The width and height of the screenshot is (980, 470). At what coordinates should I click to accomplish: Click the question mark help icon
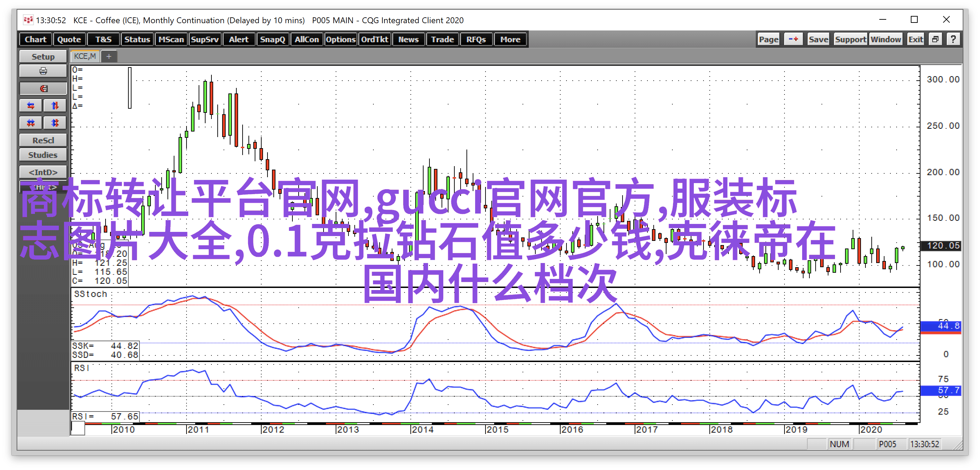tap(953, 39)
